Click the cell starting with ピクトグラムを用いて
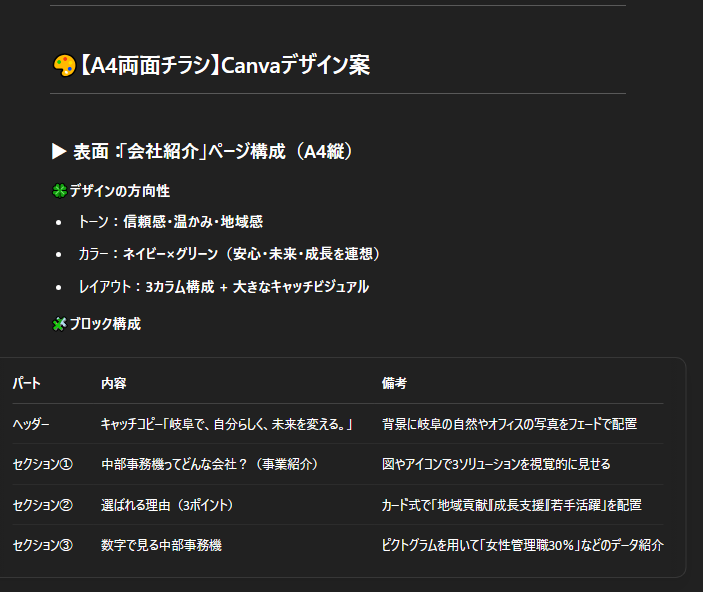703x592 pixels. 522,545
